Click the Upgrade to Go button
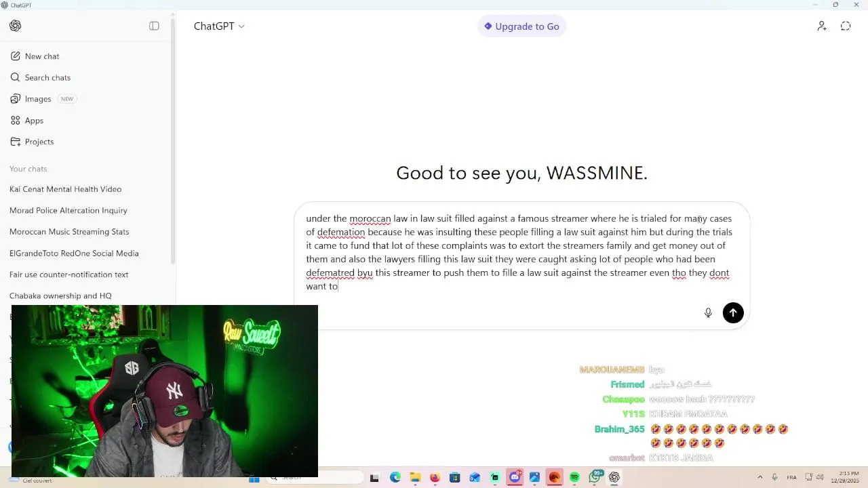The width and height of the screenshot is (868, 488). click(521, 26)
